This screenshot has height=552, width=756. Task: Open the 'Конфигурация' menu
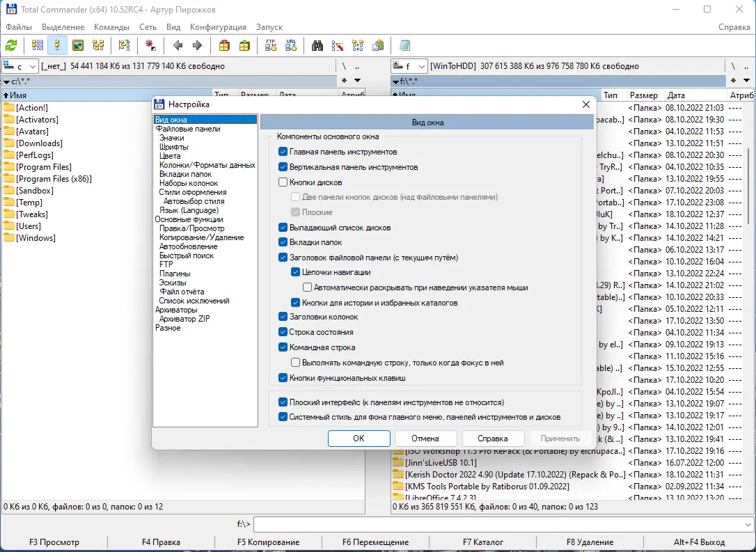(x=218, y=27)
